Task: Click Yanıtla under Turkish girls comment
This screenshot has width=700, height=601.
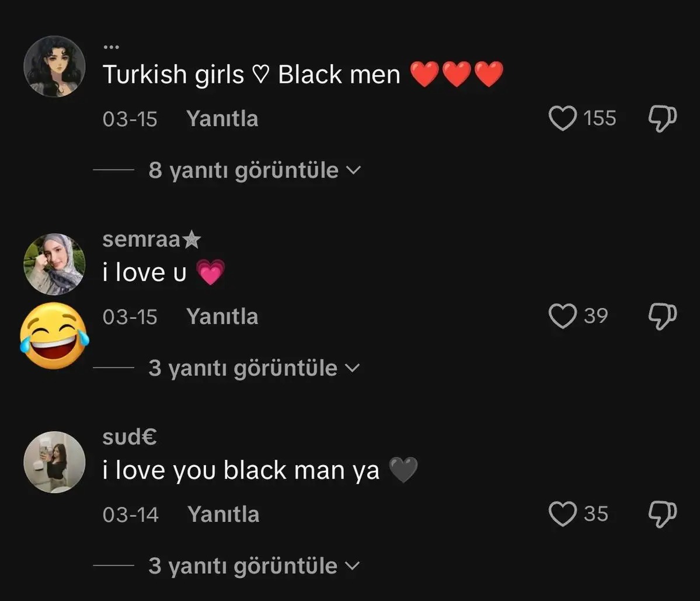Action: (x=222, y=118)
